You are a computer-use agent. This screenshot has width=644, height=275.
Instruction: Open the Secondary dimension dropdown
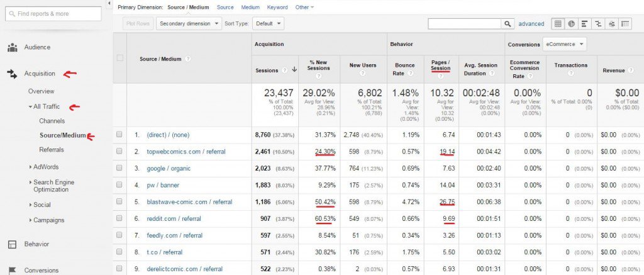[x=189, y=24]
